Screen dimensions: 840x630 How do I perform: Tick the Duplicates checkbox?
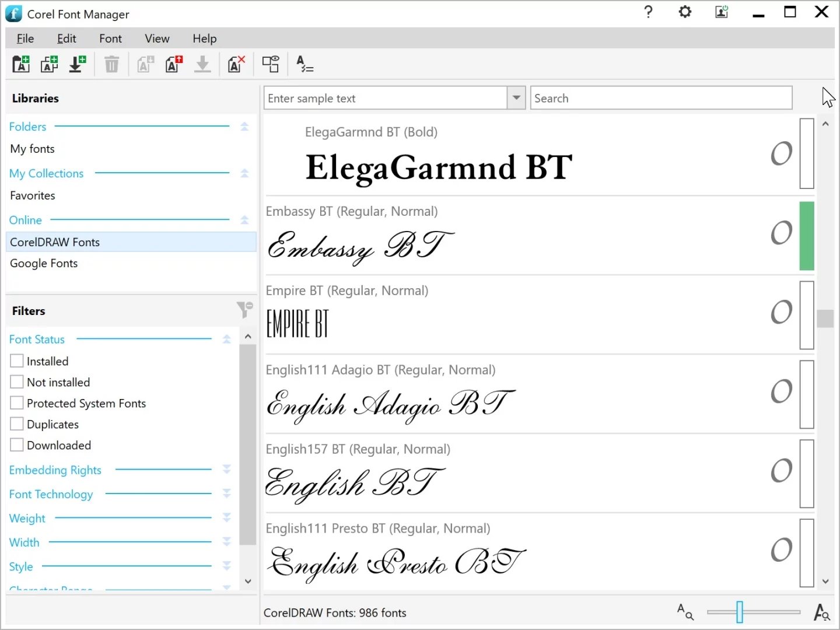pyautogui.click(x=17, y=424)
